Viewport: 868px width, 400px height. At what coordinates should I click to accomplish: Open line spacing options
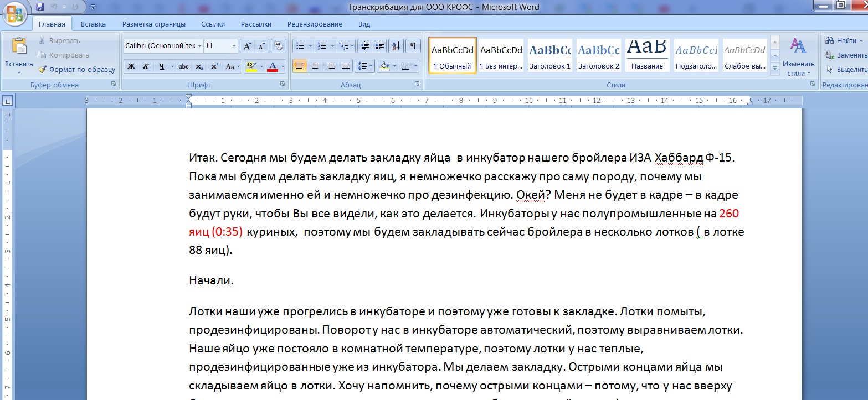tap(364, 66)
